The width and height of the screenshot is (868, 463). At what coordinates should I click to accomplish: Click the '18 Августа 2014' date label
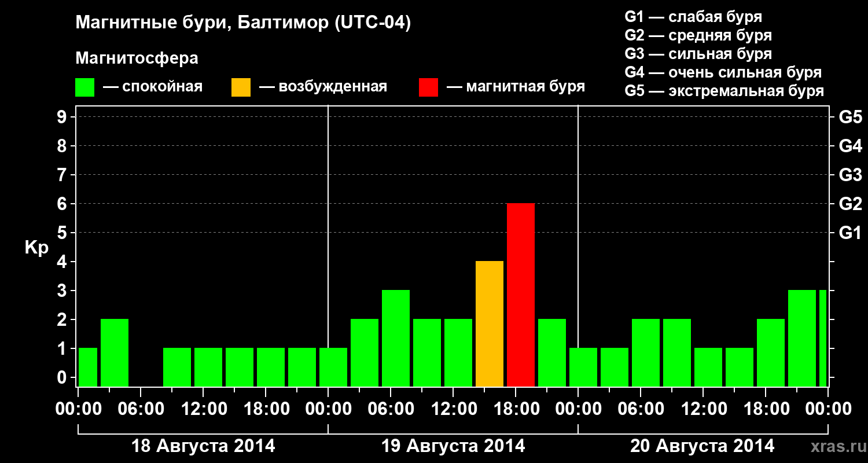[x=203, y=446]
